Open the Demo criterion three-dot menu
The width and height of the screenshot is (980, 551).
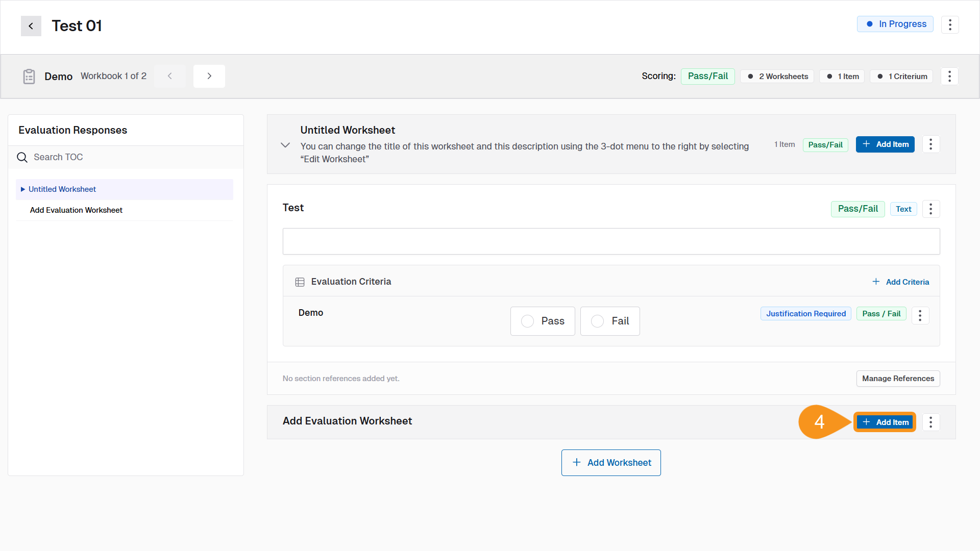(x=920, y=315)
